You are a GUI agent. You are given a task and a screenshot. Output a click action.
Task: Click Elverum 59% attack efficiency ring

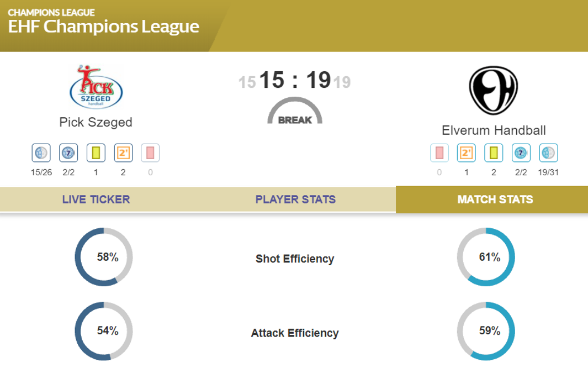click(x=486, y=331)
